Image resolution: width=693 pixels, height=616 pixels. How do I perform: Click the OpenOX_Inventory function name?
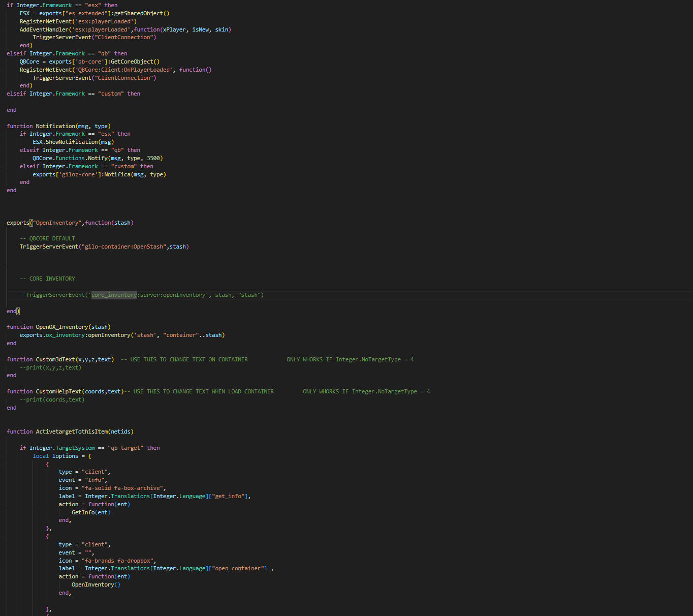point(62,327)
